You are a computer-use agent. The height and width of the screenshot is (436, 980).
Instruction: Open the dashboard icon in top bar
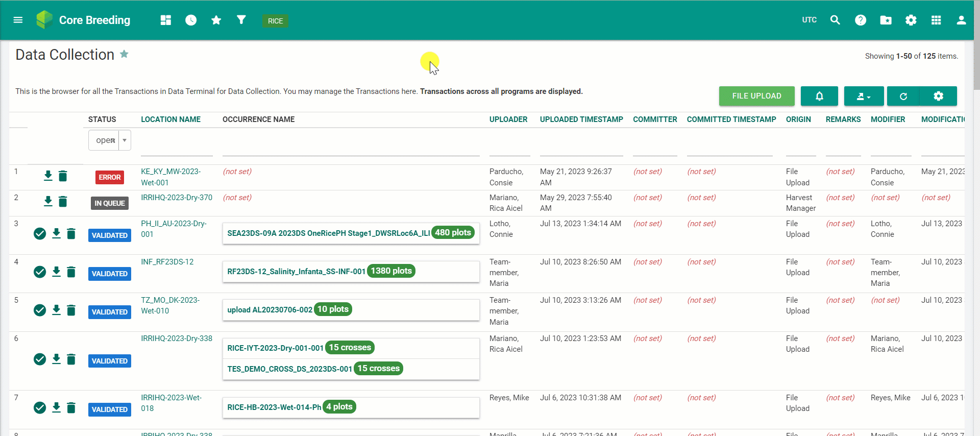[x=165, y=20]
